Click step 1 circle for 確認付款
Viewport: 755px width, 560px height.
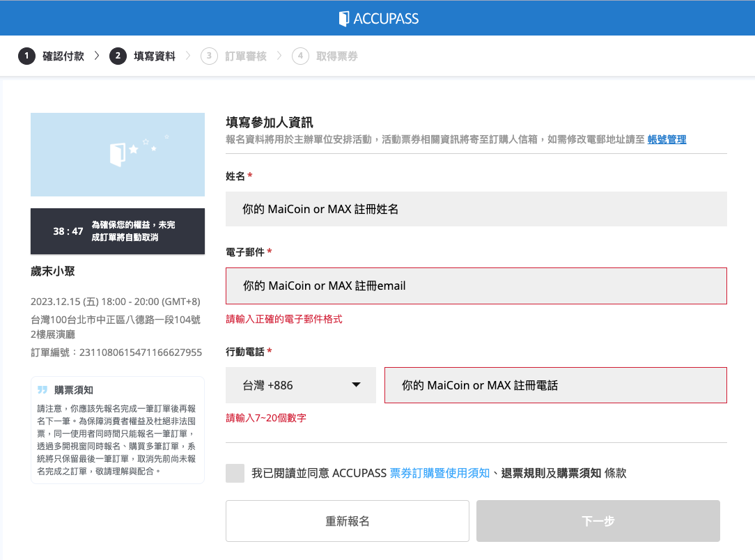tap(26, 56)
